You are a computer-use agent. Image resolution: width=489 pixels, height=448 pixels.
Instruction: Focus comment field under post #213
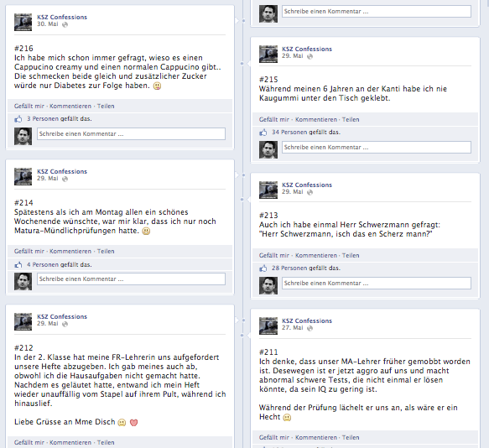point(377,284)
